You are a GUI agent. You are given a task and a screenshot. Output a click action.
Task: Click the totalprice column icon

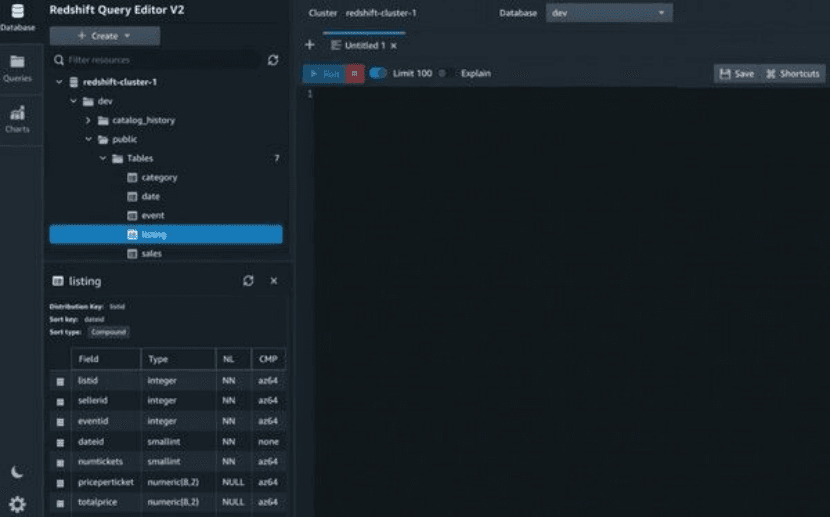pyautogui.click(x=60, y=503)
